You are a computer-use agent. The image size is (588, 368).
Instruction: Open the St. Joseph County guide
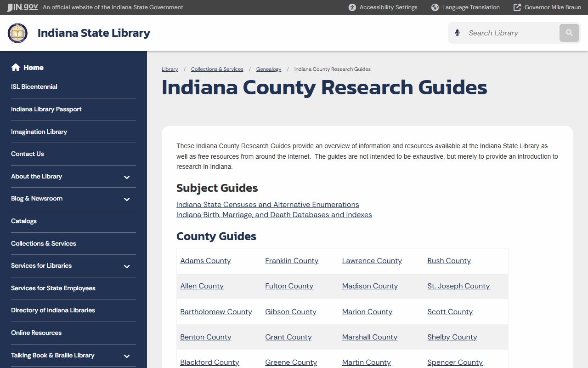(x=458, y=286)
